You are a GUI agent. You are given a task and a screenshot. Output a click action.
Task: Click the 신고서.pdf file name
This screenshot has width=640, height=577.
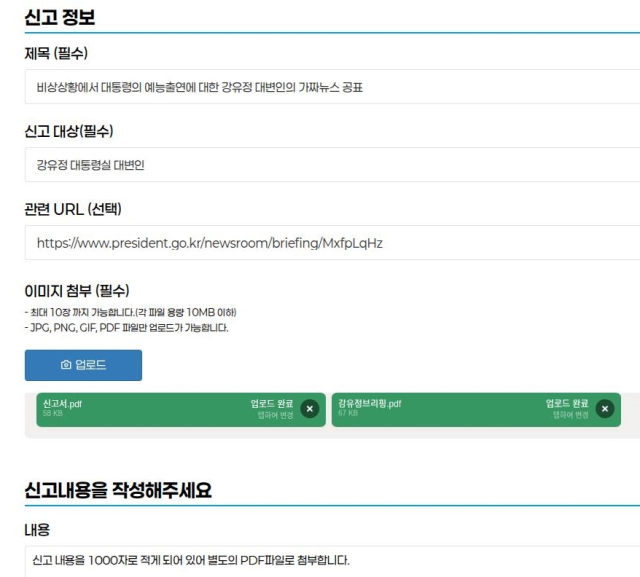(63, 403)
